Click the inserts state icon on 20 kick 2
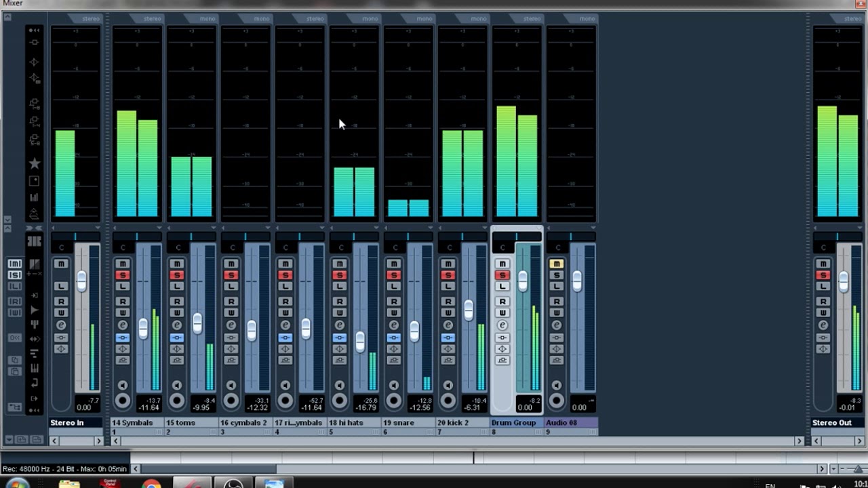 pyautogui.click(x=448, y=338)
